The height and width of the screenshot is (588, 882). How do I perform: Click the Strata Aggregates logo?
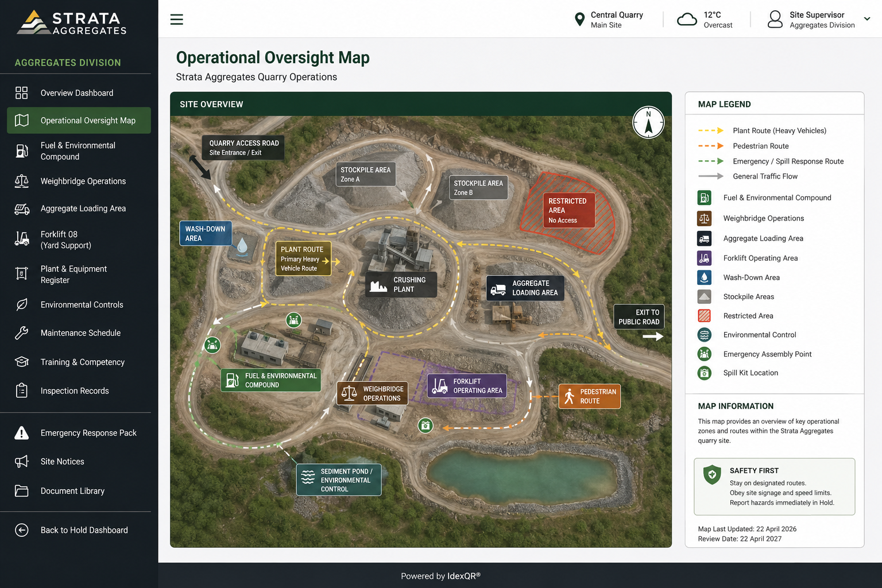[72, 23]
